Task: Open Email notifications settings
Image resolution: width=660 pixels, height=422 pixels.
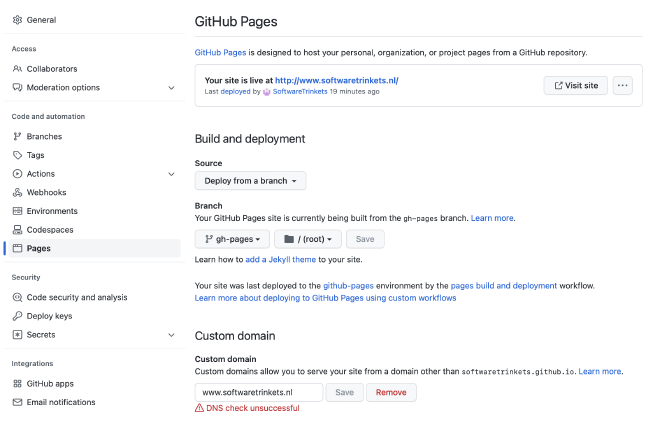Action: (x=60, y=402)
